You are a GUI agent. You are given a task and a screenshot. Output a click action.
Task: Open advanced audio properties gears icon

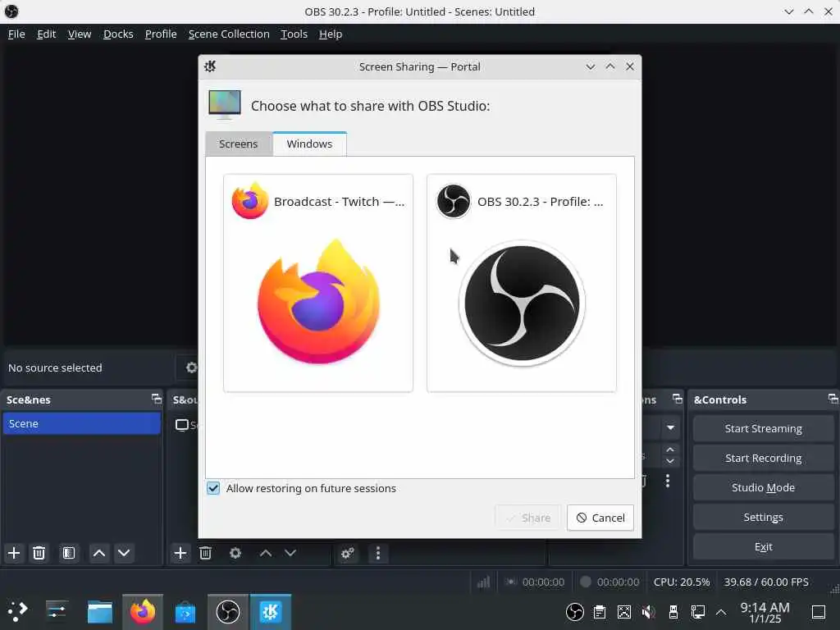tap(347, 553)
